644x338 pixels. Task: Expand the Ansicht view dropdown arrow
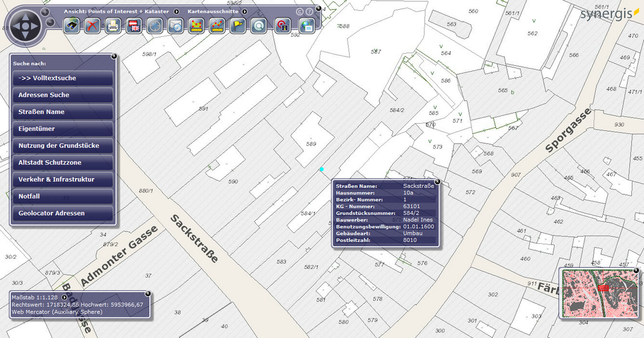point(176,11)
